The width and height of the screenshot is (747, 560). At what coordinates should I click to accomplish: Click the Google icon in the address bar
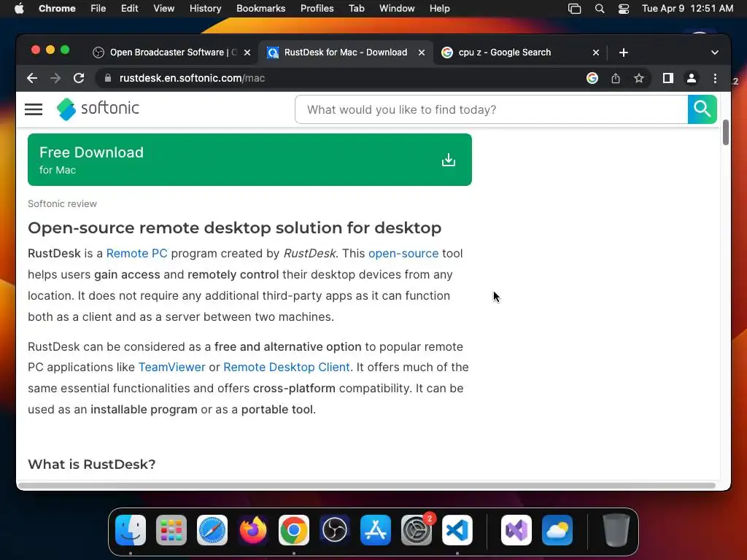click(592, 78)
